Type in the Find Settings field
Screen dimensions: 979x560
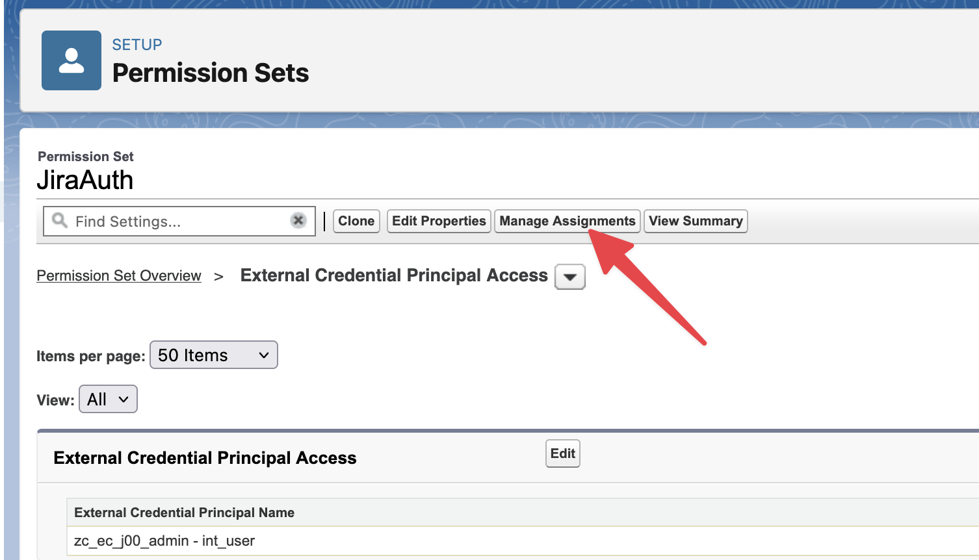(176, 222)
